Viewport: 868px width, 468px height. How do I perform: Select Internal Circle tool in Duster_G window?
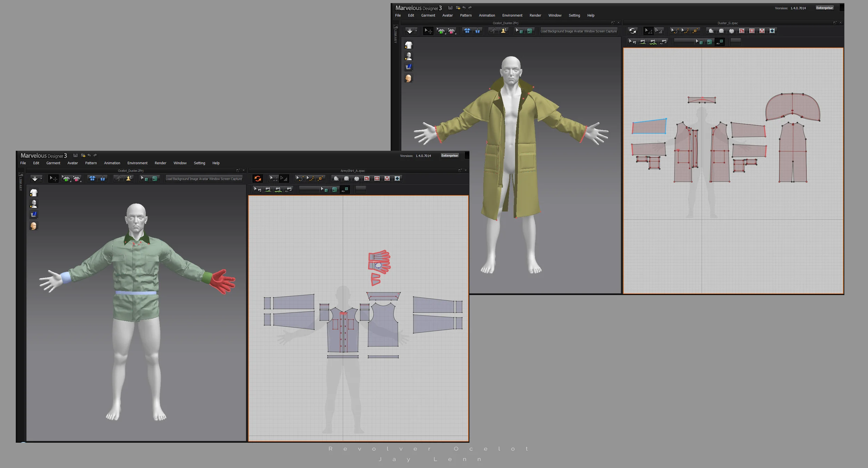click(x=762, y=31)
